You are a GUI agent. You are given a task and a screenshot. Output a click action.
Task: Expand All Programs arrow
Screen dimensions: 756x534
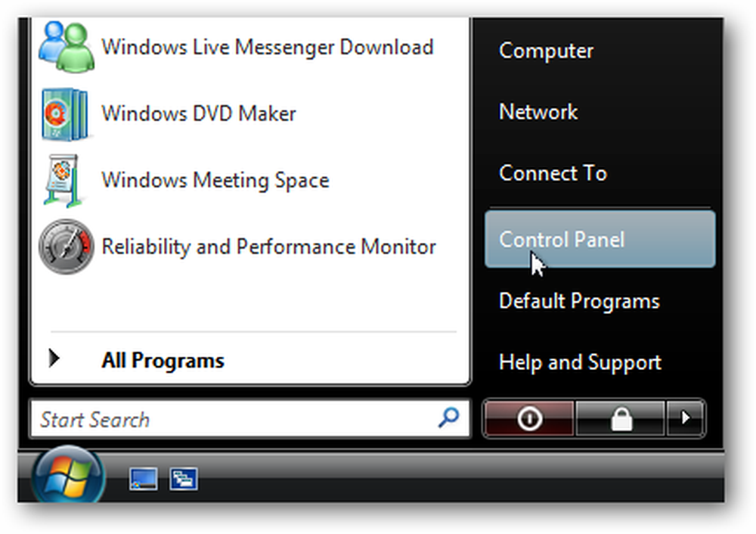[54, 358]
